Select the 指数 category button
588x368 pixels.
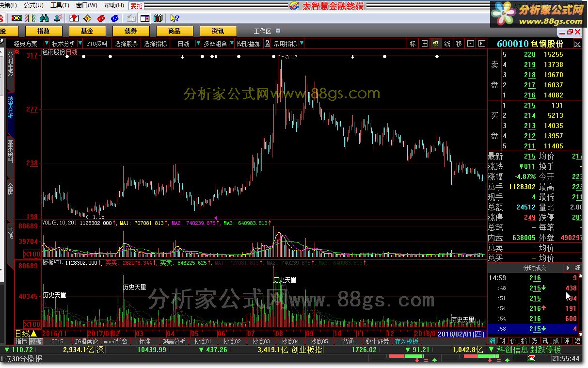pos(44,31)
